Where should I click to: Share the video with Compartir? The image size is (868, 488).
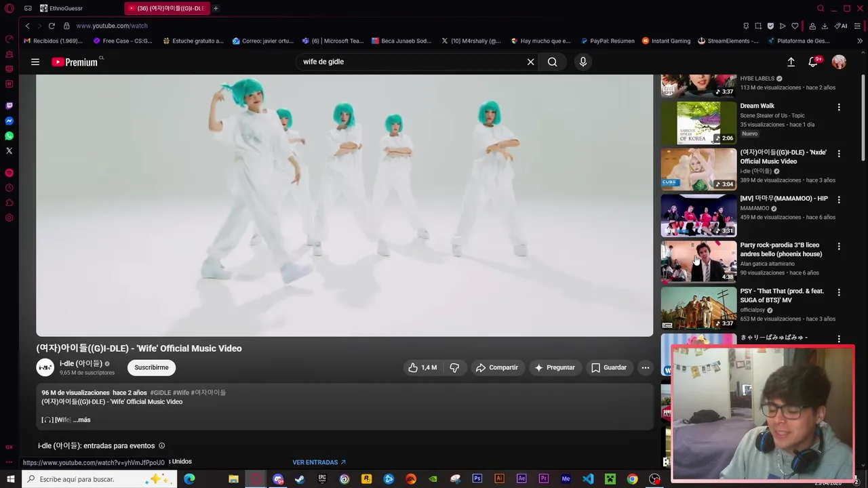click(x=497, y=367)
